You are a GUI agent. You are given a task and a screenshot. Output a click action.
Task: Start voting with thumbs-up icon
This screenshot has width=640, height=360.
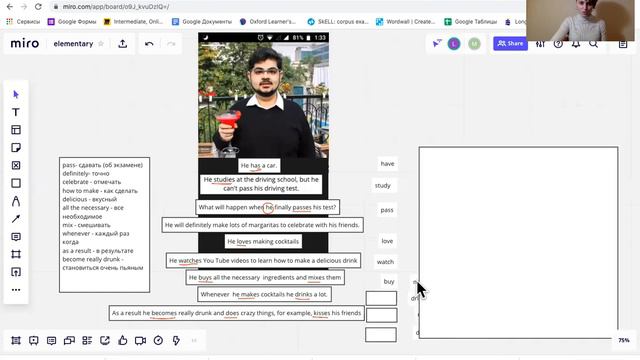pos(122,340)
